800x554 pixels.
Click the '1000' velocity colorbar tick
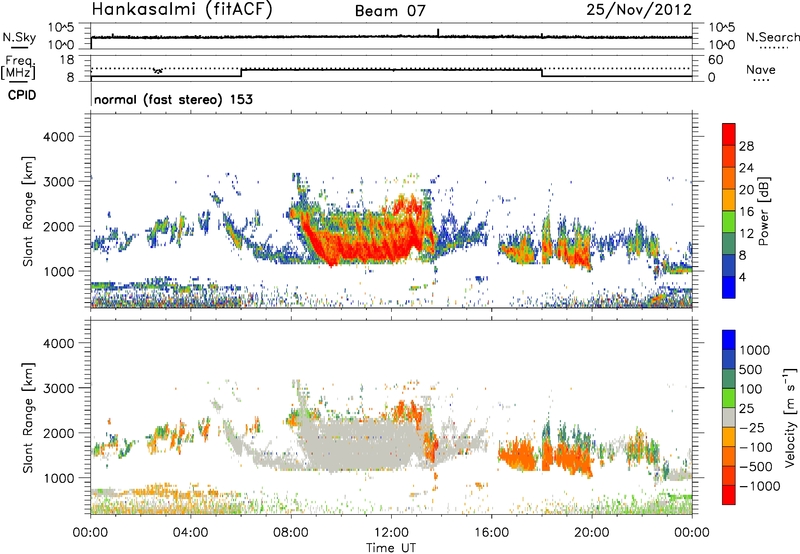pyautogui.click(x=755, y=350)
